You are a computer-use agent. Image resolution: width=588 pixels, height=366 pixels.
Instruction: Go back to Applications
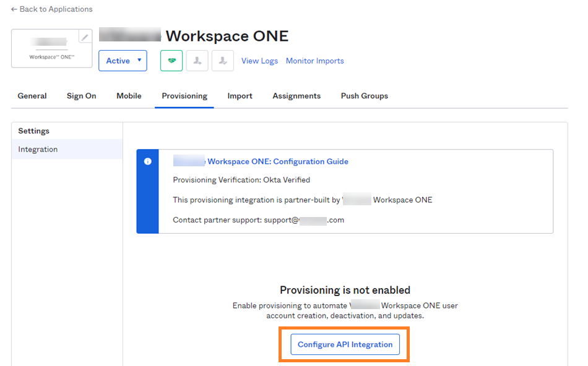pyautogui.click(x=52, y=9)
